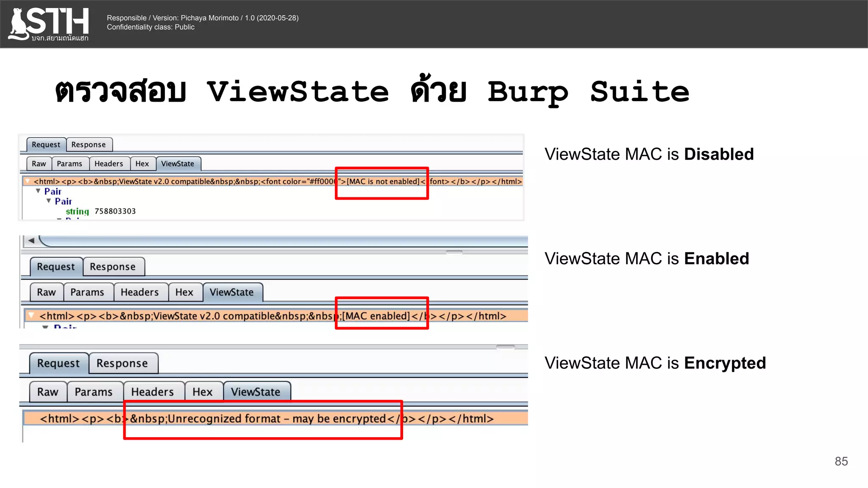Click the slide title mentioning Burp Suite

372,91
